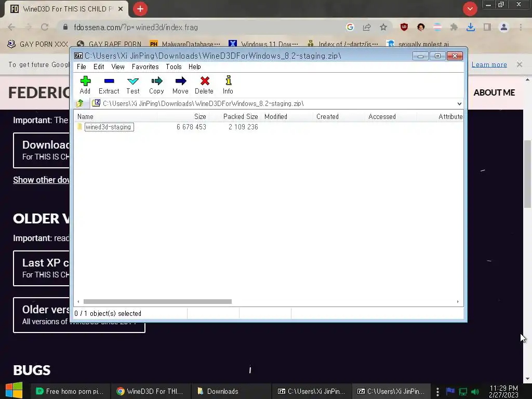Click the Google icon in the address bar
Screen dimensions: 532x399
[x=350, y=27]
